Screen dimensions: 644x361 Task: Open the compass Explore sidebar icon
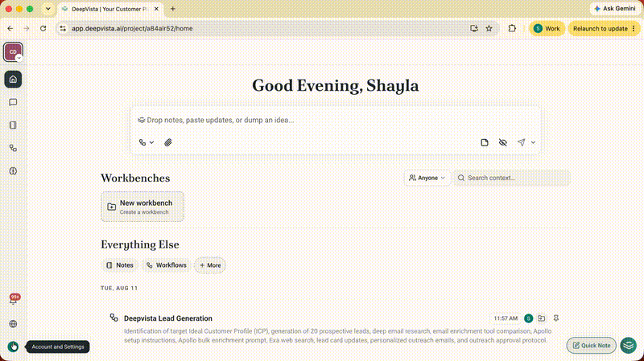(13, 171)
